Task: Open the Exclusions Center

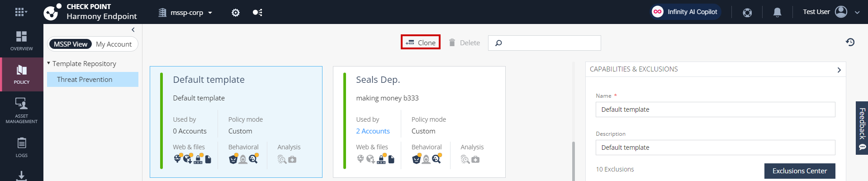Action: pyautogui.click(x=799, y=171)
